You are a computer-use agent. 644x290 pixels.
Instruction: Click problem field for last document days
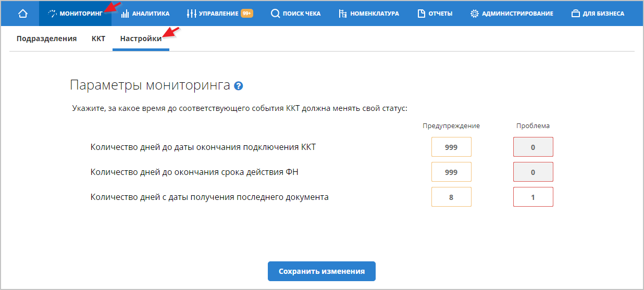coord(533,197)
